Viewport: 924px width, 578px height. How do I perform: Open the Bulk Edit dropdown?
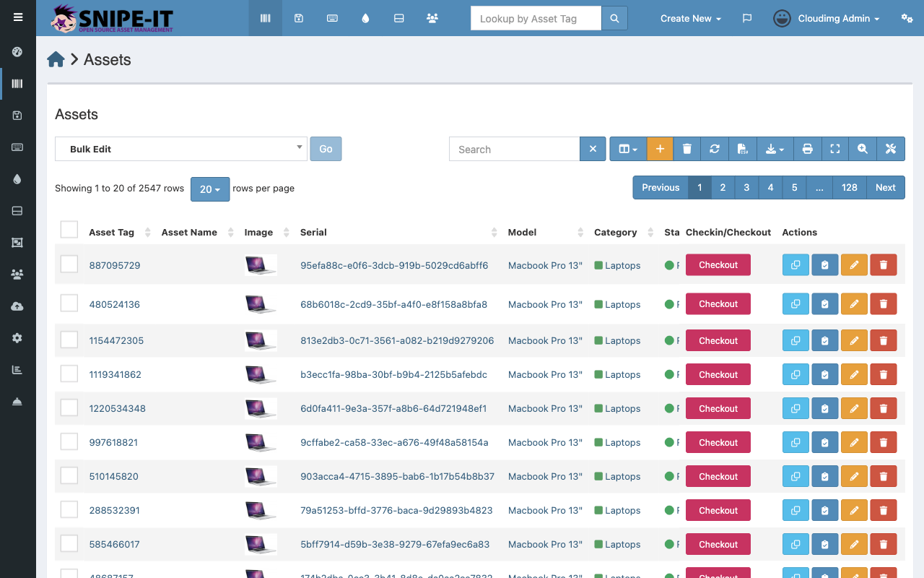[x=181, y=149]
